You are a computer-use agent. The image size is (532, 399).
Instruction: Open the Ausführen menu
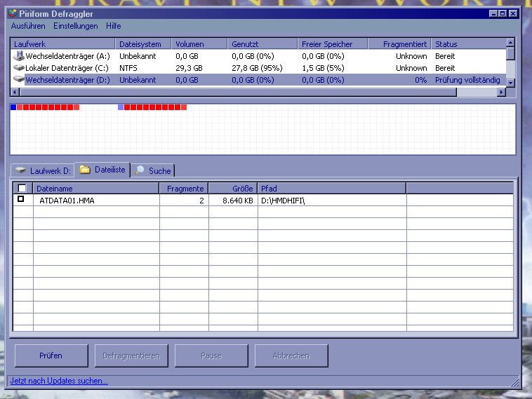(28, 26)
